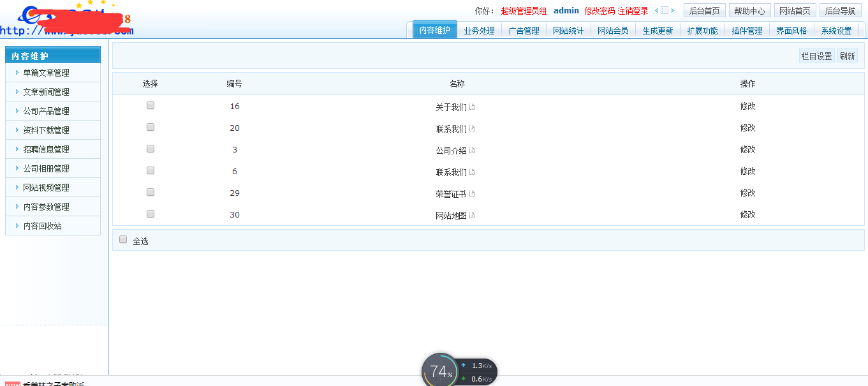This screenshot has height=386, width=868.
Task: Check the checkbox for row number 16
Action: [151, 106]
